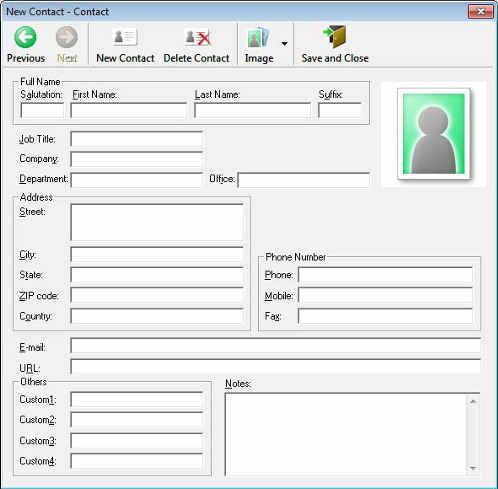Click the URL field
This screenshot has height=489, width=498.
pyautogui.click(x=275, y=366)
